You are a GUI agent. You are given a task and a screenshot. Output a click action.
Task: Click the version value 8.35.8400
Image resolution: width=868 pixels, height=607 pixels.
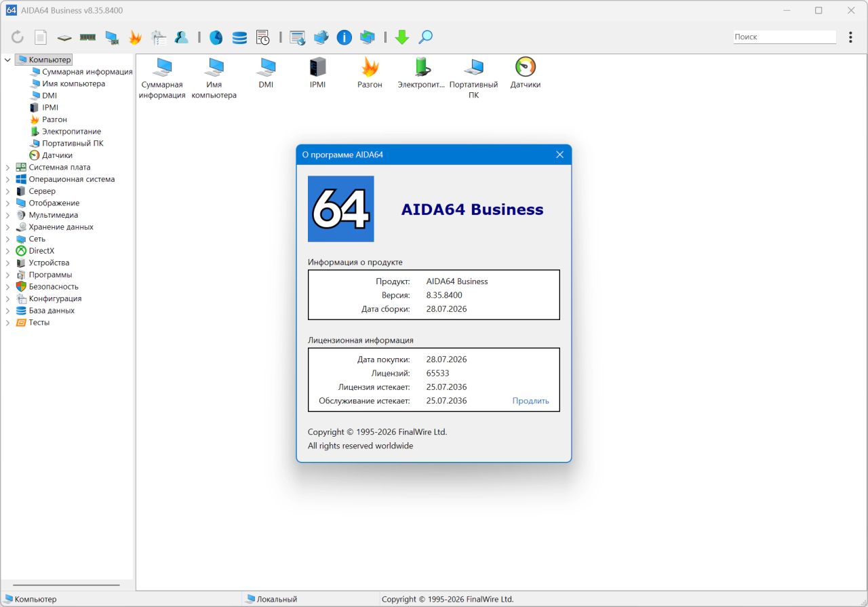tap(444, 295)
